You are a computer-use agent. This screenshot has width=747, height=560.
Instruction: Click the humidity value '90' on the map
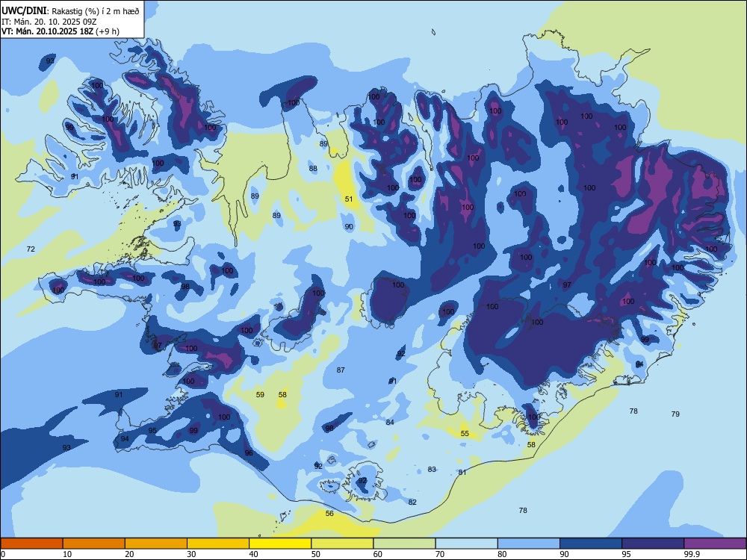click(349, 227)
